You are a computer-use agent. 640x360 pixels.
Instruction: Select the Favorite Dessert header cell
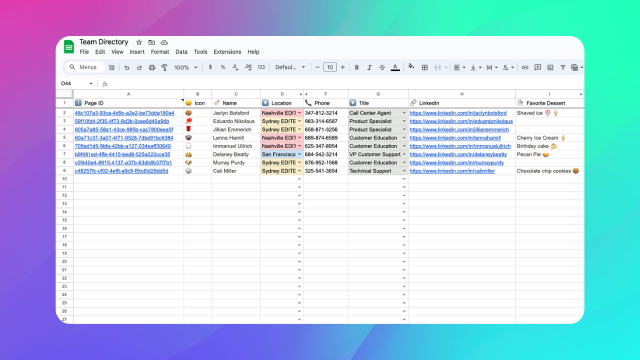tap(549, 103)
